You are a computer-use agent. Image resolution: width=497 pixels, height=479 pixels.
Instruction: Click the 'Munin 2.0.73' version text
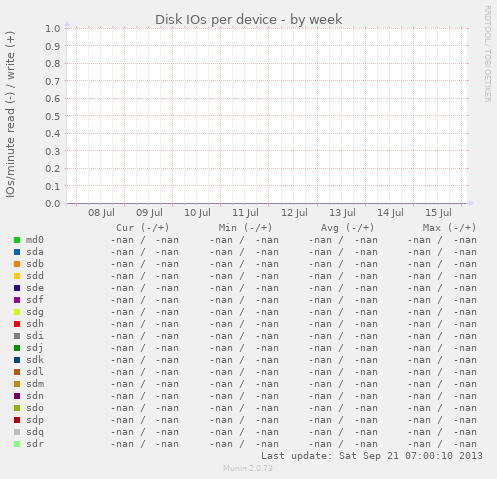coord(248,468)
